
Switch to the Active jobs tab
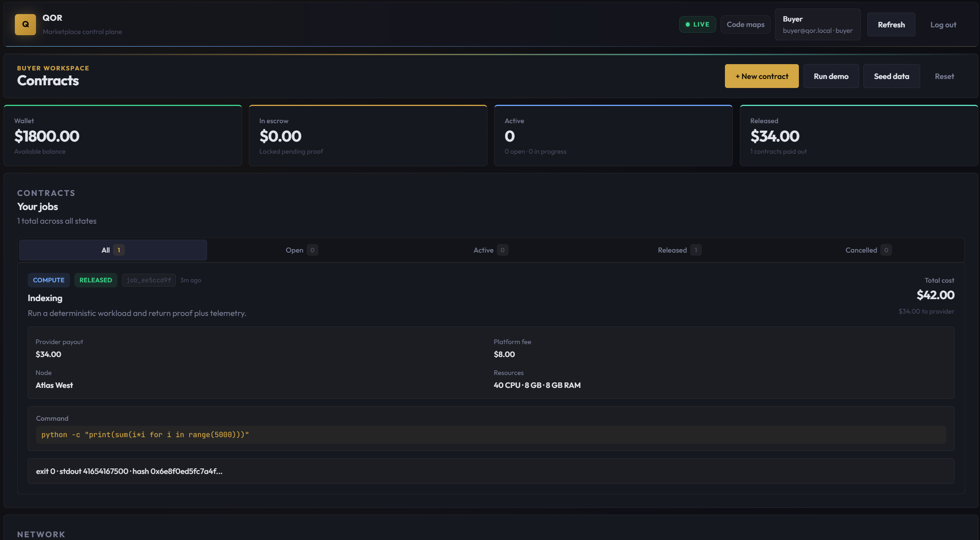click(490, 250)
